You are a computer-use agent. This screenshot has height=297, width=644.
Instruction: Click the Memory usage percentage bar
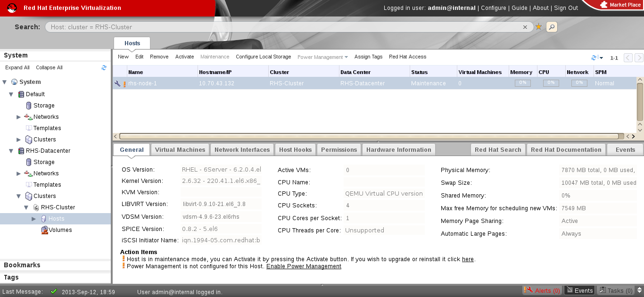tap(522, 83)
